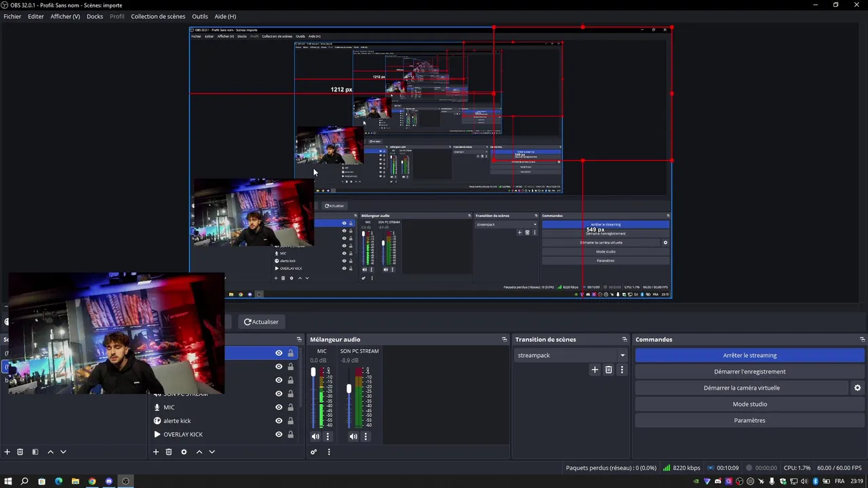Open the Docks menu
Viewport: 868px width, 488px height.
(x=95, y=16)
